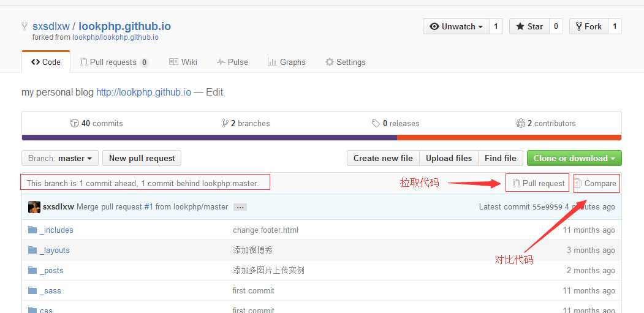Open the latest commit hash 55e9959

(547, 207)
